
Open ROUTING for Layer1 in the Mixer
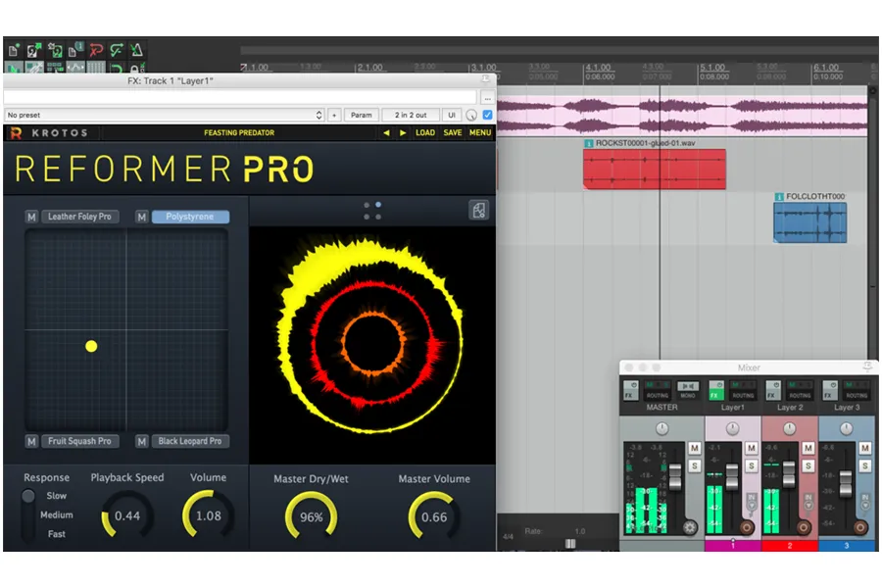[743, 391]
